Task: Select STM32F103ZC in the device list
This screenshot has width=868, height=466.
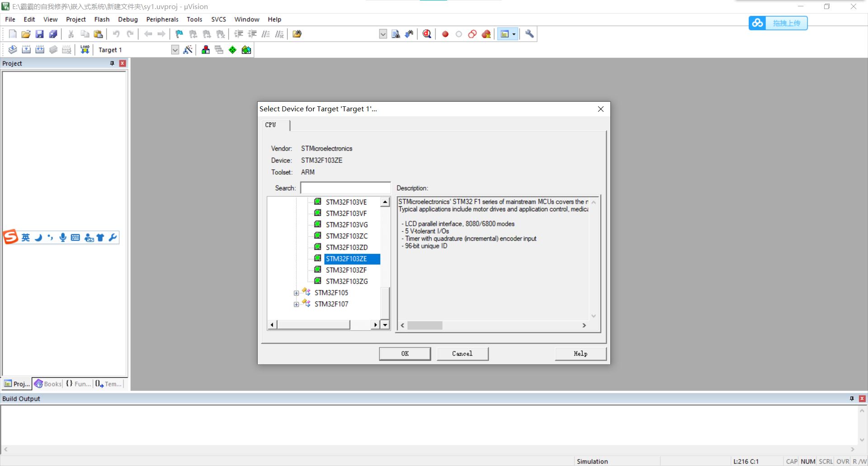Action: 347,236
